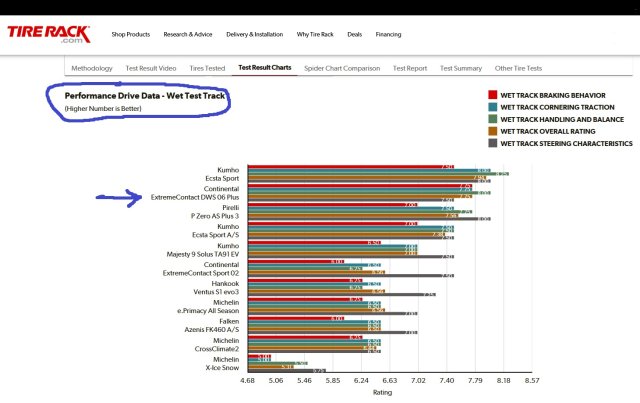Screen dimensions: 640x403
Task: Open the Delivery & Installation menu
Action: point(255,34)
